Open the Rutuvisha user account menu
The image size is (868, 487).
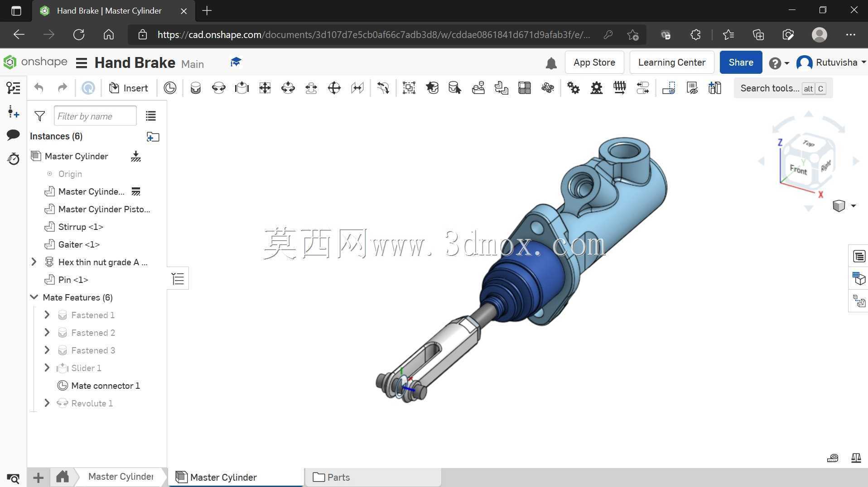pyautogui.click(x=832, y=62)
